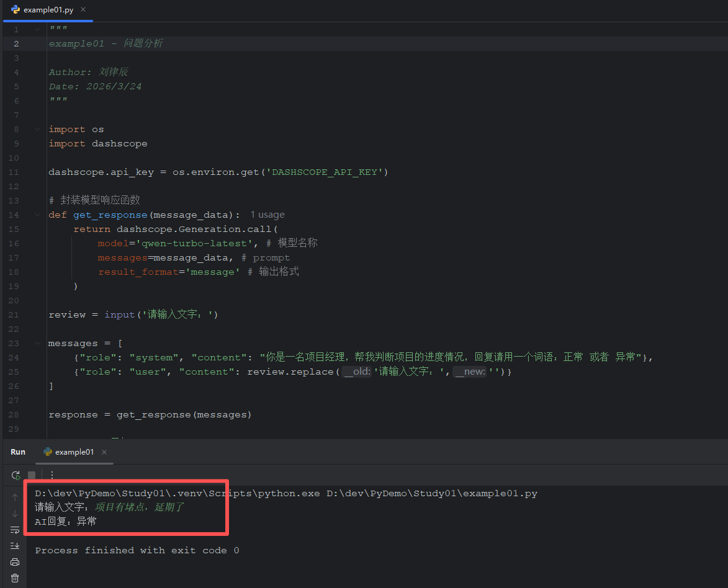Click the example01.py path link in console
Viewport: 728px width, 588px height.
pyautogui.click(x=432, y=493)
